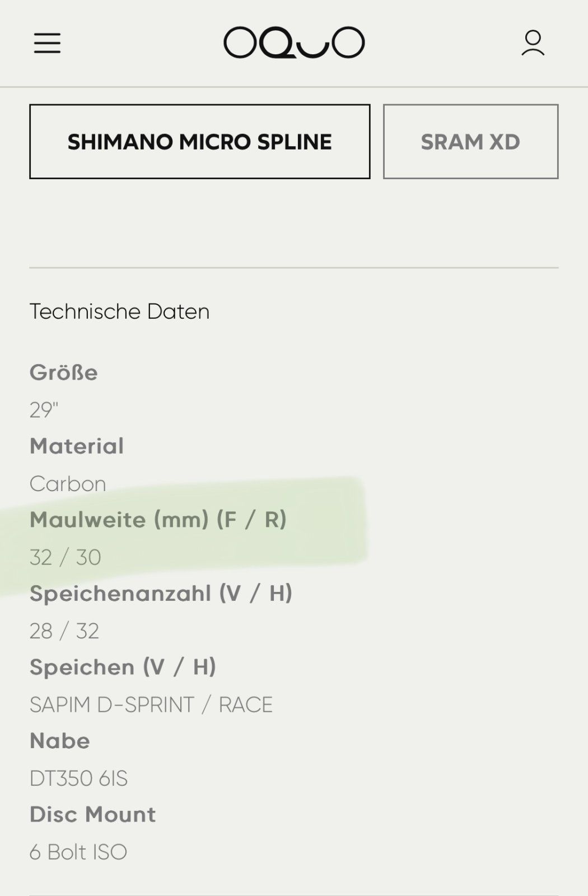Click the Material label
The image size is (588, 896).
(x=77, y=446)
